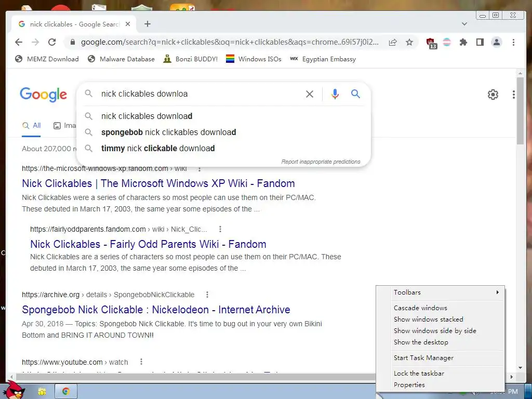532x399 pixels.
Task: Bookmark this page with the star
Action: (409, 42)
